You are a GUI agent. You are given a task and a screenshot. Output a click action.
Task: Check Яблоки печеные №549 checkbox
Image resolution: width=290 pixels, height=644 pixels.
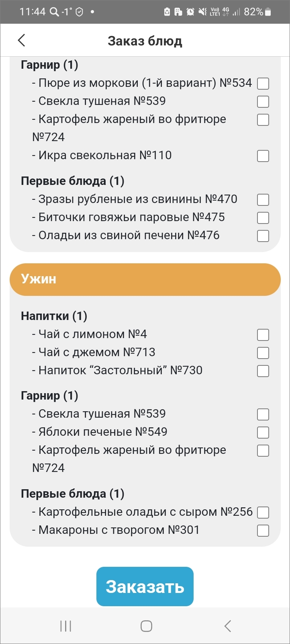pos(263,433)
